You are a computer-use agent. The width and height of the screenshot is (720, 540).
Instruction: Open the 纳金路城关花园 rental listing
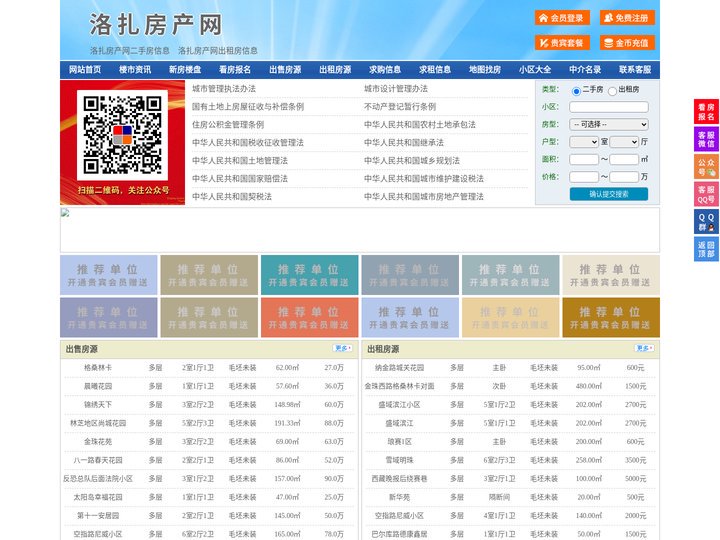click(399, 367)
